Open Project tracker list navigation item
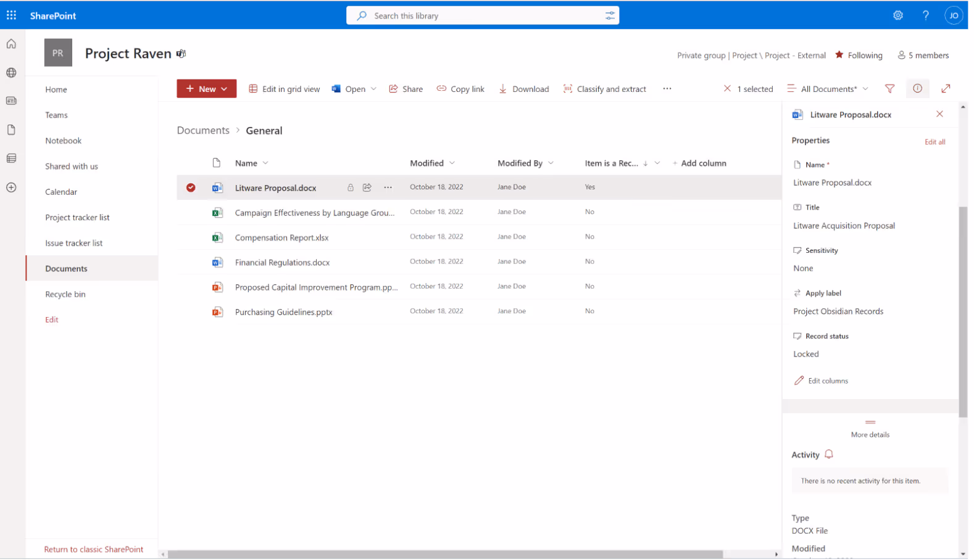Screen dimensions: 974x560 point(77,218)
